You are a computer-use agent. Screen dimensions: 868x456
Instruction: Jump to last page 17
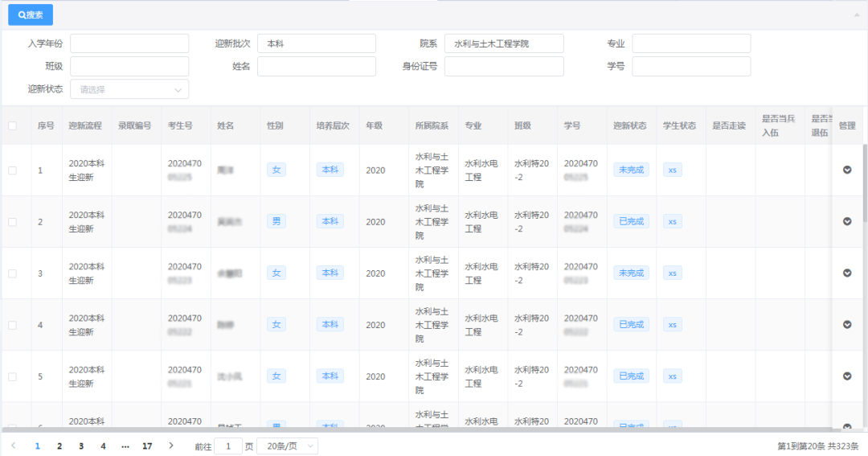tap(147, 446)
